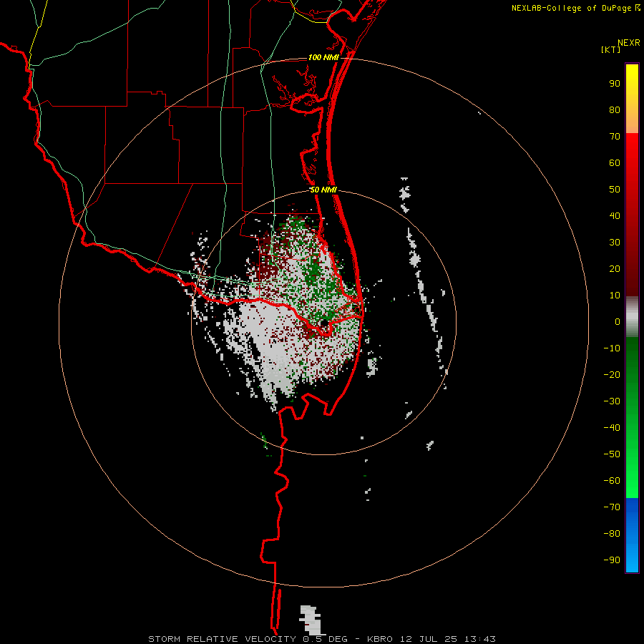The width and height of the screenshot is (644, 644).
Task: Click the [KT] units label
Action: coord(611,49)
